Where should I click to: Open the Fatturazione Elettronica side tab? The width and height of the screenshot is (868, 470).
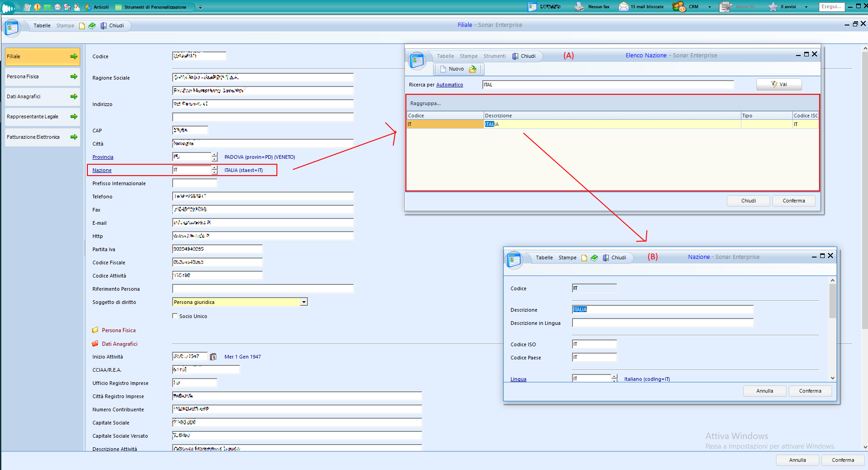42,137
